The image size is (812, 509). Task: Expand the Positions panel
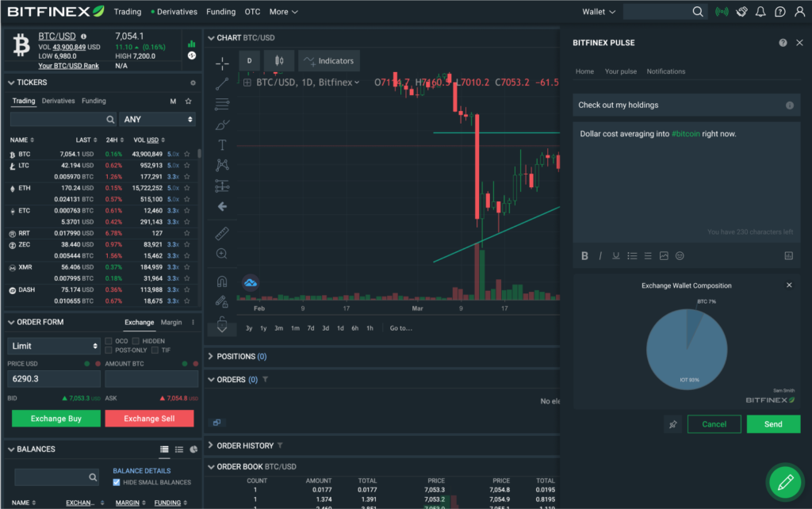pyautogui.click(x=210, y=357)
